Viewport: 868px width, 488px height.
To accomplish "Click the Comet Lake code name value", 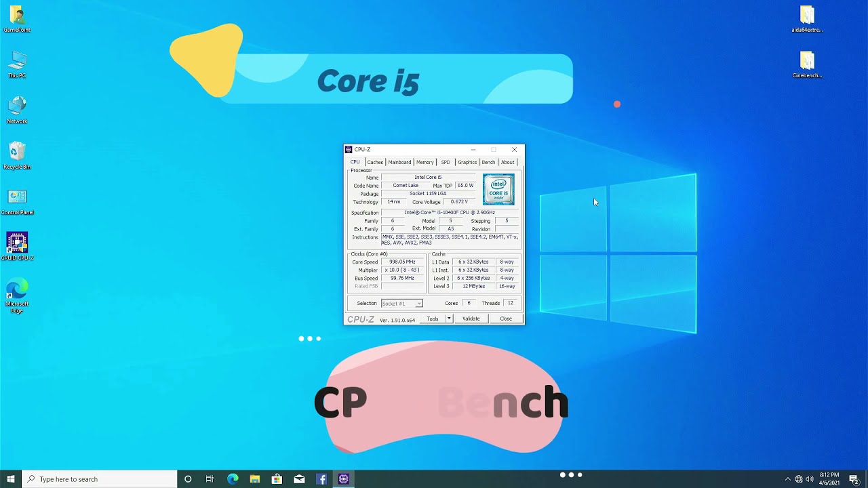I will [x=406, y=186].
